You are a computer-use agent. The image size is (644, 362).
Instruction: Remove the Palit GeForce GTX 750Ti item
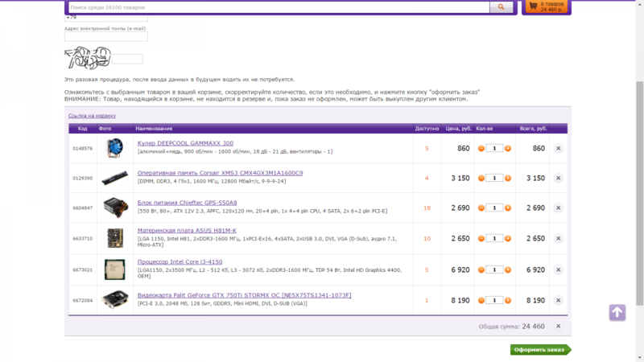click(558, 300)
